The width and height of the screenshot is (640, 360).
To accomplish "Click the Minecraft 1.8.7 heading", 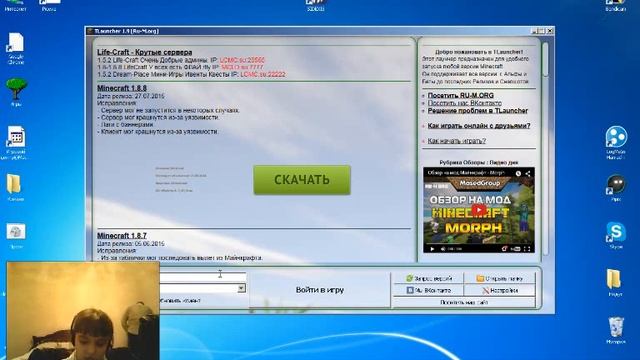I will 122,236.
